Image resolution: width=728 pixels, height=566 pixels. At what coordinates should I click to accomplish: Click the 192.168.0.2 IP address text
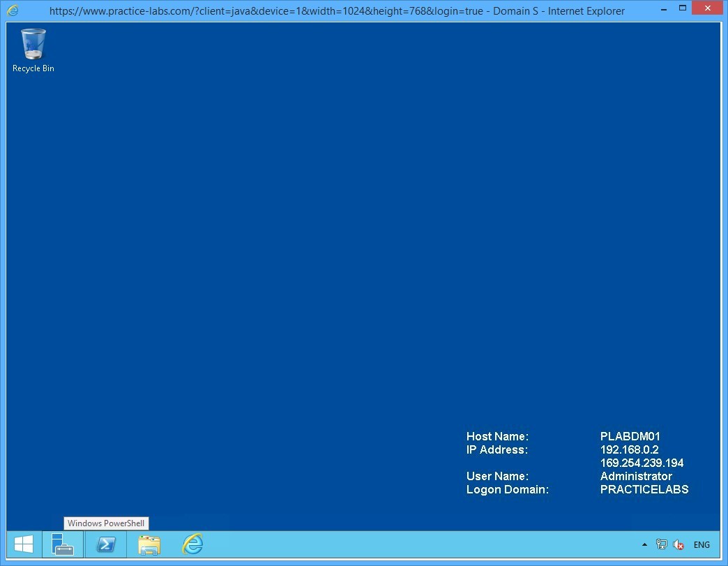[629, 449]
